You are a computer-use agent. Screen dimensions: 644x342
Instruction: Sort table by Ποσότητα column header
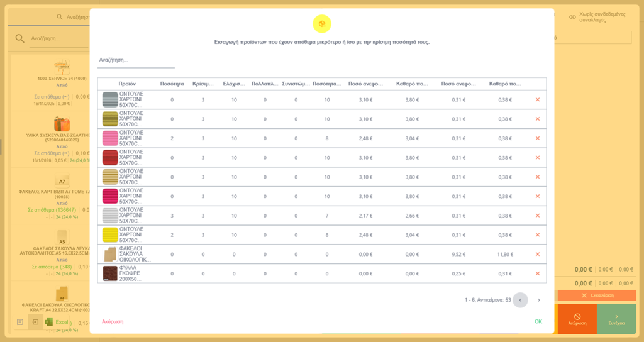point(172,84)
